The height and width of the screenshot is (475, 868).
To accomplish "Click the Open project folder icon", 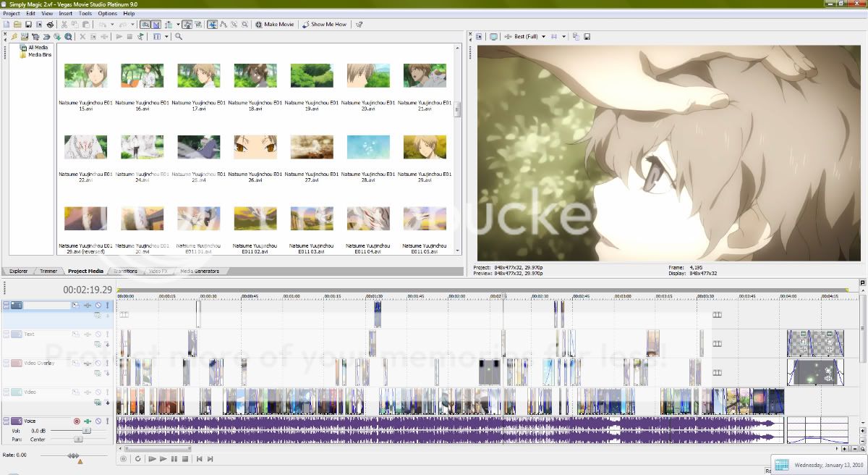I will [x=17, y=24].
